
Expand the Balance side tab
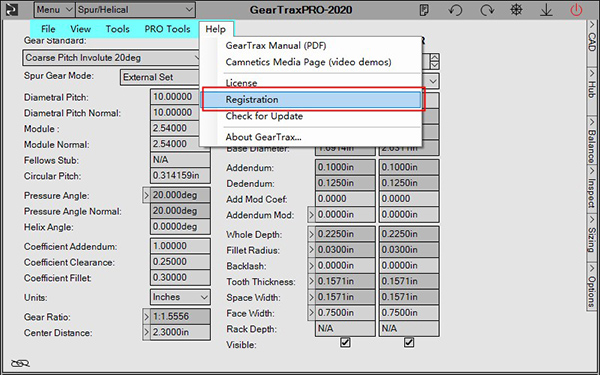pos(592,140)
